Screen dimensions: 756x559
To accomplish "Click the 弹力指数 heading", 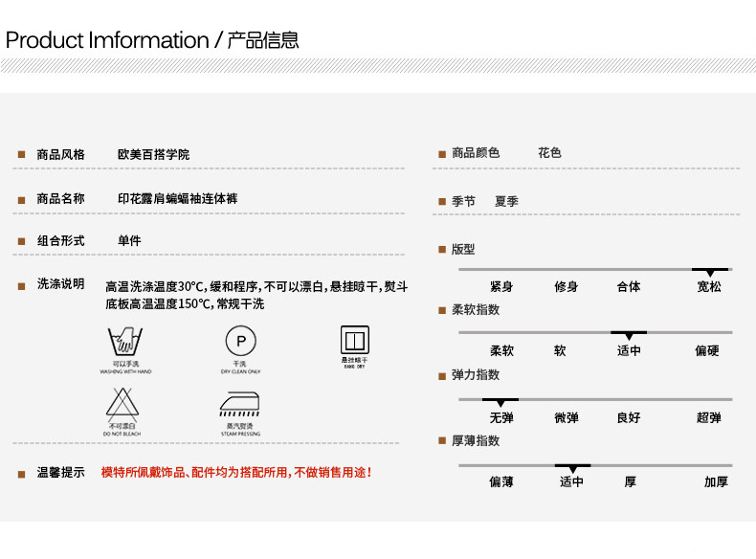I will (476, 375).
